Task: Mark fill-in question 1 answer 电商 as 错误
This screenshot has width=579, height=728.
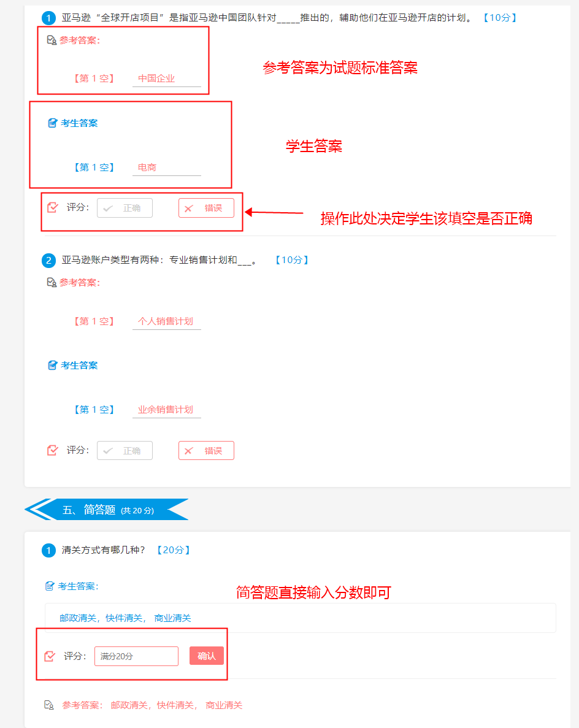Action: click(x=206, y=208)
